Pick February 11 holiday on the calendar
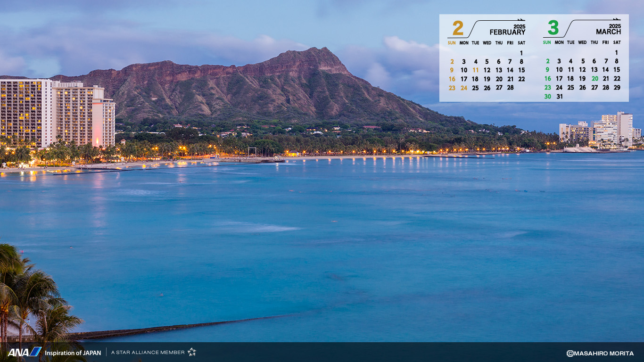The image size is (644, 362). coord(475,70)
